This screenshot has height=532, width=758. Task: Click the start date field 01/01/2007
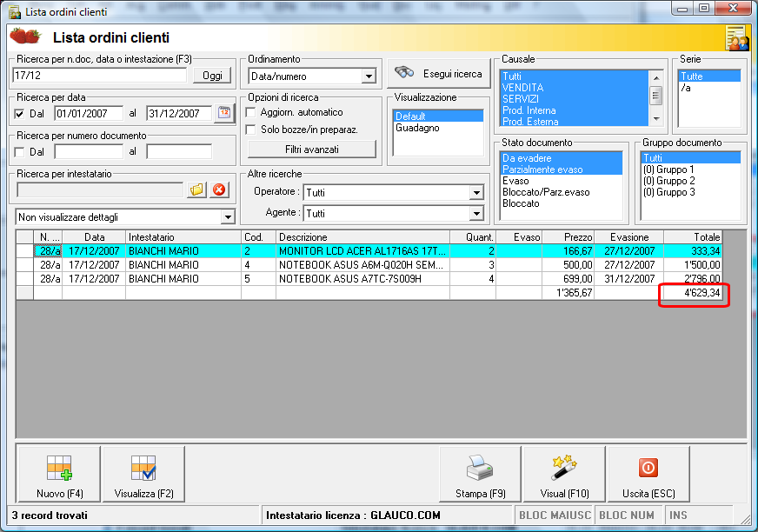pos(89,113)
